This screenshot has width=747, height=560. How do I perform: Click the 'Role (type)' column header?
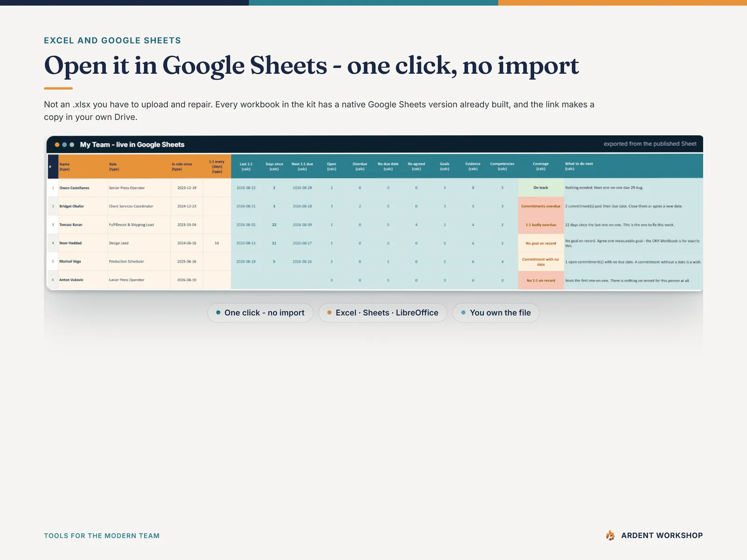pyautogui.click(x=139, y=167)
